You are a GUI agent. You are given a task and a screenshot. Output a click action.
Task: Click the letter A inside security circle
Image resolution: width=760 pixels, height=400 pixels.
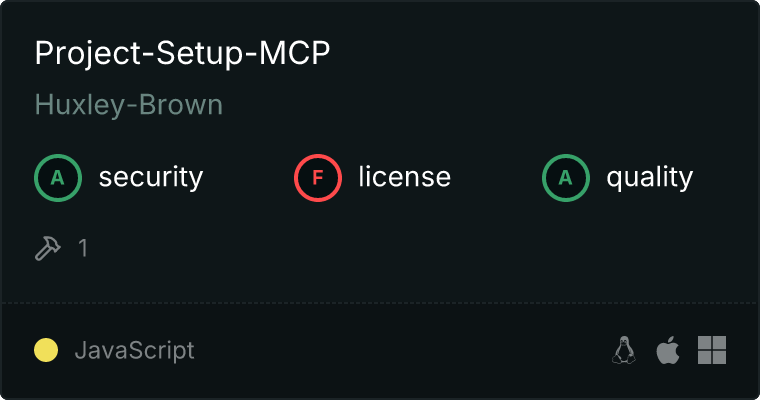pos(58,178)
